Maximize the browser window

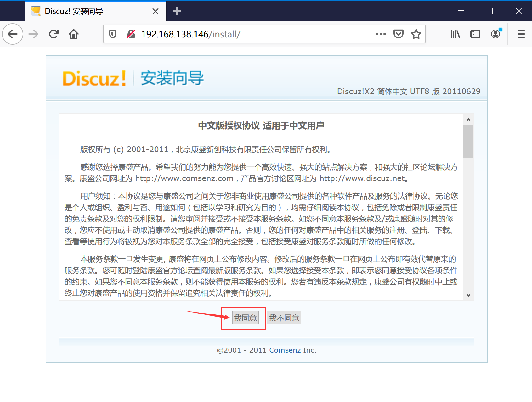(x=490, y=11)
